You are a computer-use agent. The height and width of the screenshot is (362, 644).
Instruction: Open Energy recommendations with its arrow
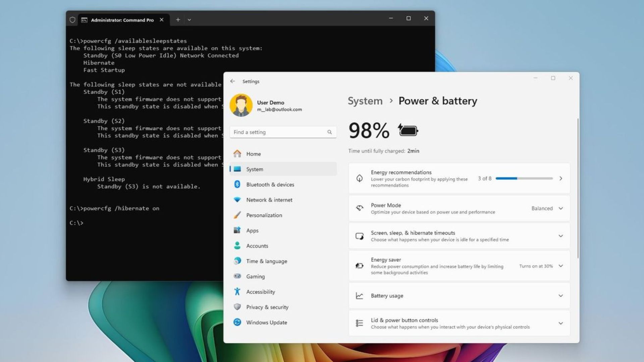pos(560,178)
